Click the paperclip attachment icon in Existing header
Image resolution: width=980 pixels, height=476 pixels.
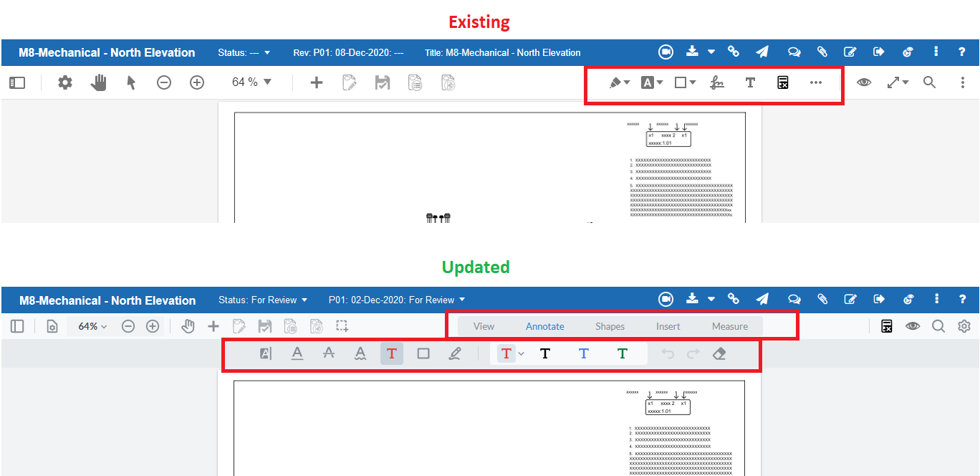[822, 52]
